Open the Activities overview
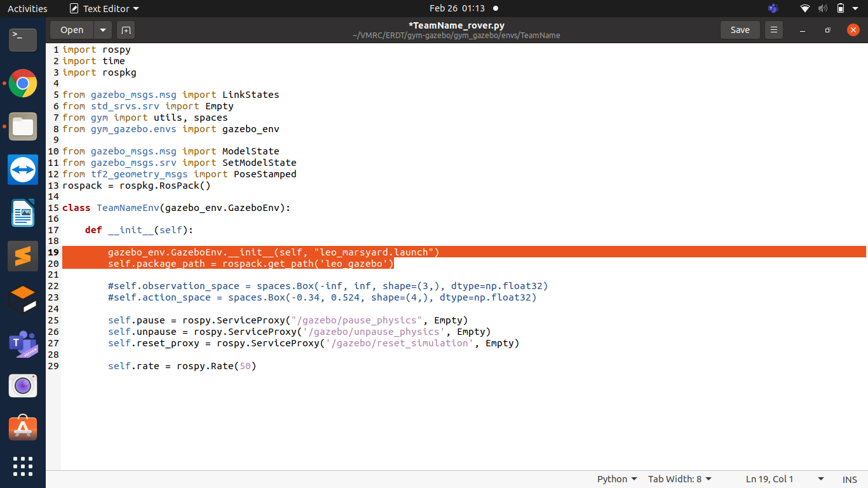868x488 pixels. (27, 8)
